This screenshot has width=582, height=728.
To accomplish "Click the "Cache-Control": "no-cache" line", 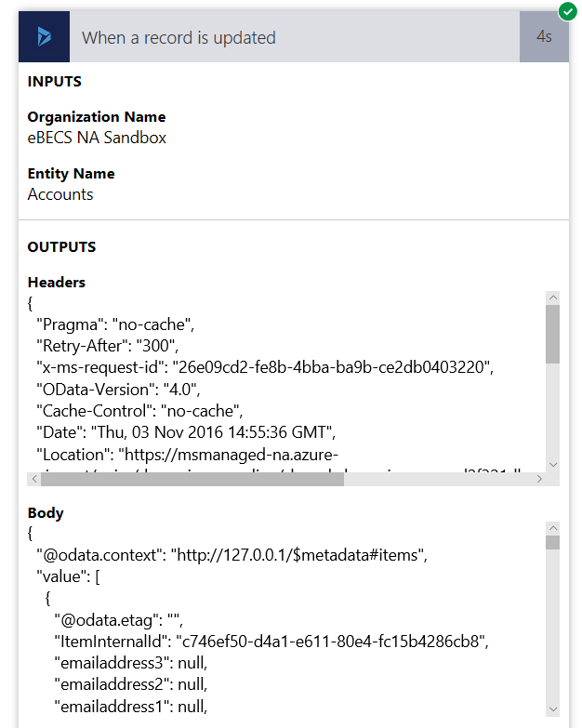I will click(139, 411).
